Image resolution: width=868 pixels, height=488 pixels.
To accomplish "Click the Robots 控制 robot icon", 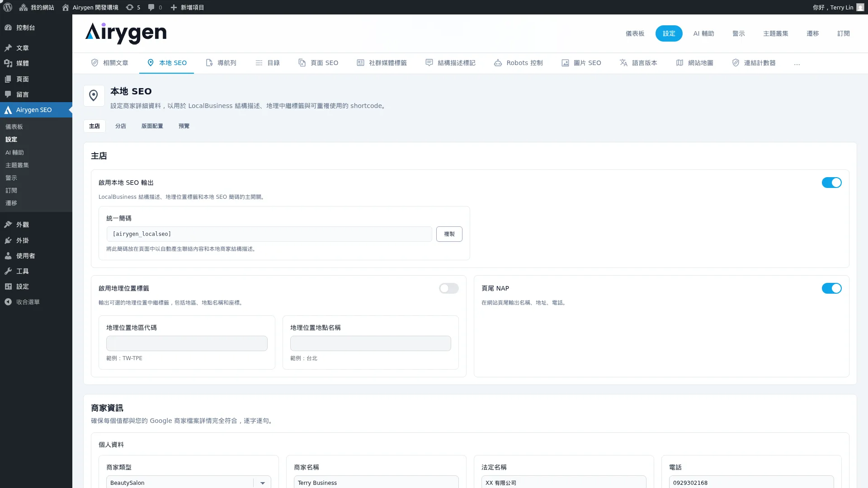I will (x=498, y=63).
